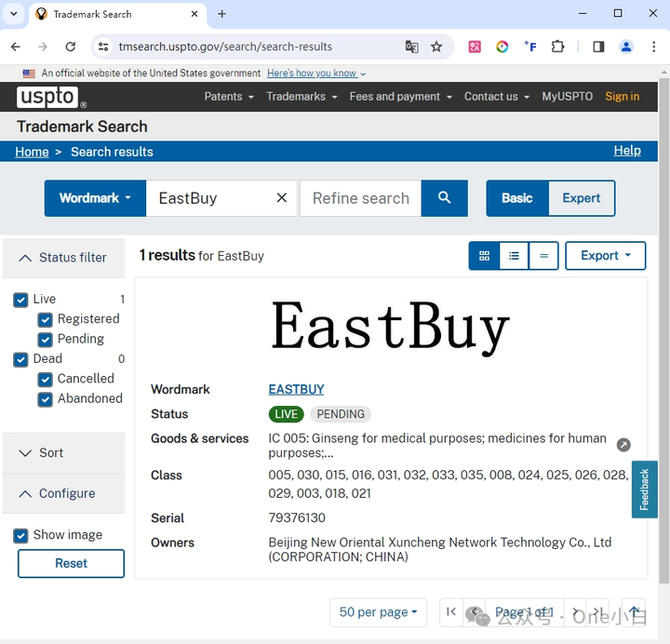The width and height of the screenshot is (670, 644).
Task: Switch to compact line view
Action: click(543, 256)
